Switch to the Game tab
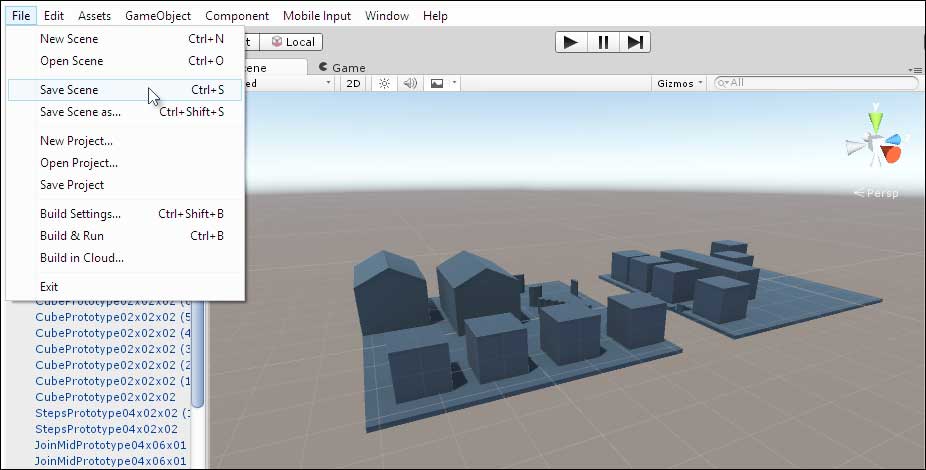Viewport: 926px width, 470px height. pyautogui.click(x=342, y=68)
